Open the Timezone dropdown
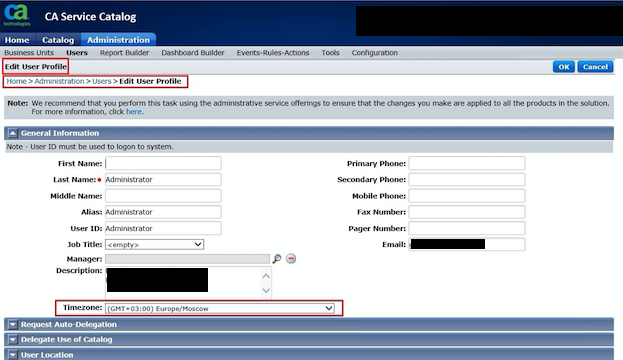 220,308
